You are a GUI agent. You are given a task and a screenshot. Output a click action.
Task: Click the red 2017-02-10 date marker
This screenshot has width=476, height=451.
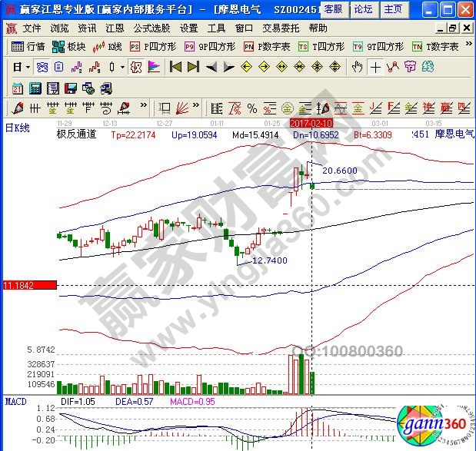coord(310,122)
